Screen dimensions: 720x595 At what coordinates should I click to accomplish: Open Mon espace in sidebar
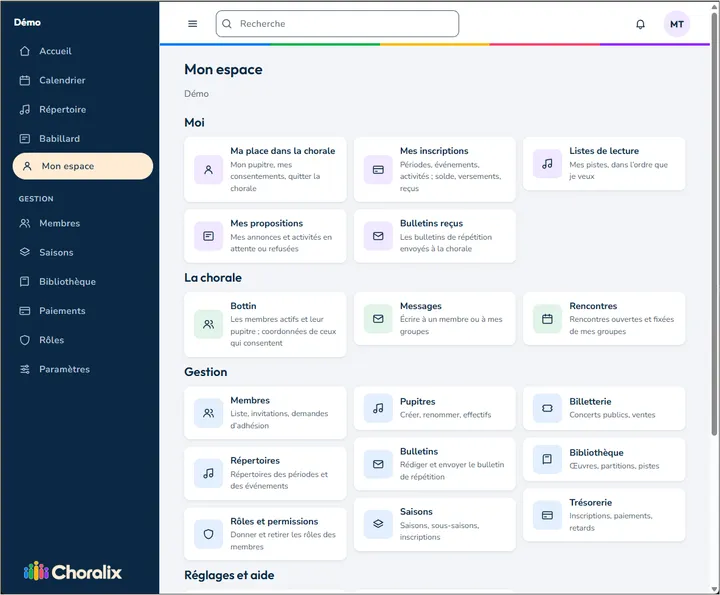[x=83, y=166]
